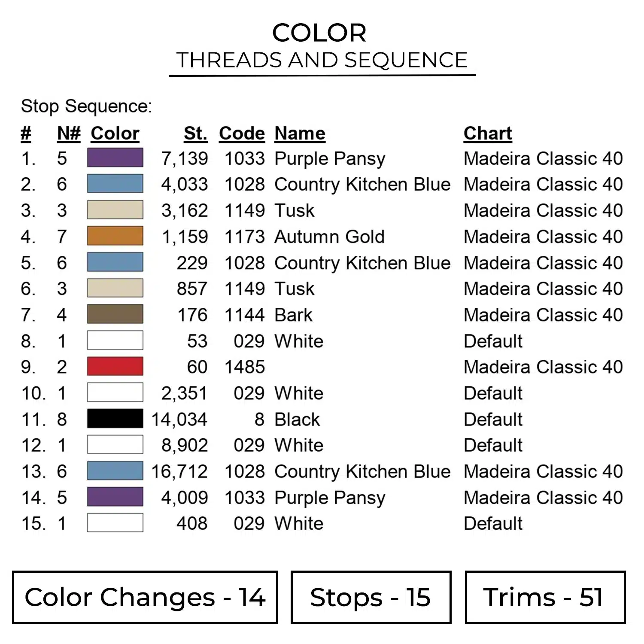Select the Code column header
Viewport: 644px width, 644px height.
tap(242, 134)
